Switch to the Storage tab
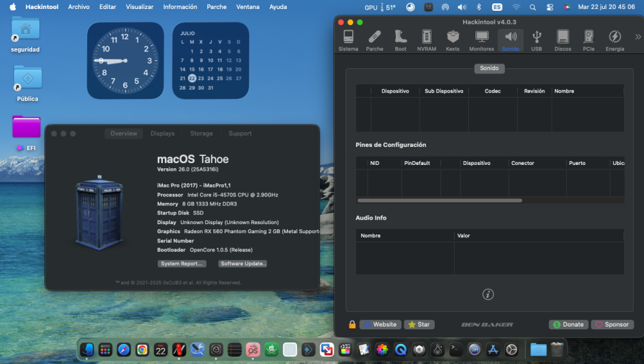The height and width of the screenshot is (364, 644). [x=201, y=133]
